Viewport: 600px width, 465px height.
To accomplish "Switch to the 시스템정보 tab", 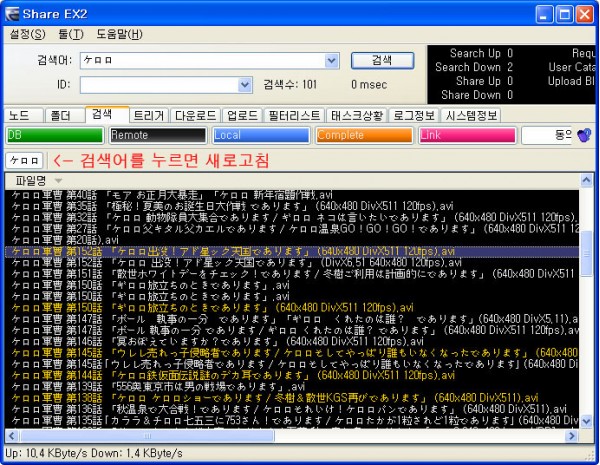I will pyautogui.click(x=471, y=116).
